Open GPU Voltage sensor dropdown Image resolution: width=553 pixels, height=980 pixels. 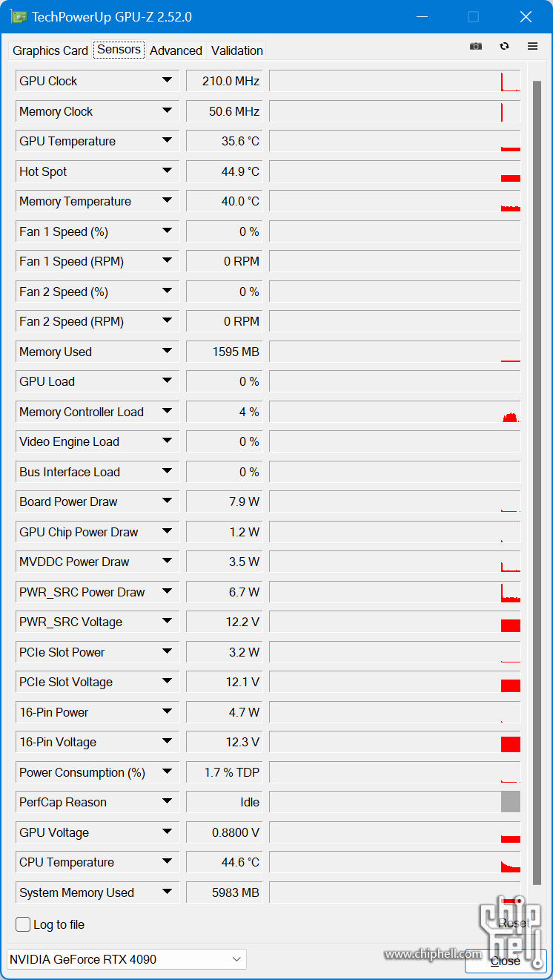pyautogui.click(x=167, y=832)
